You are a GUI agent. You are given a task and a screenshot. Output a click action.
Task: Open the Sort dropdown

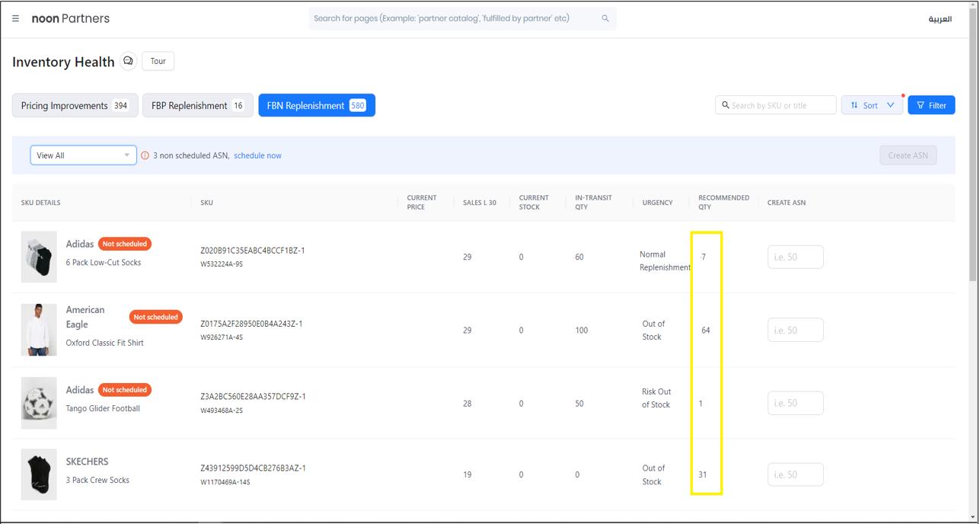[872, 106]
